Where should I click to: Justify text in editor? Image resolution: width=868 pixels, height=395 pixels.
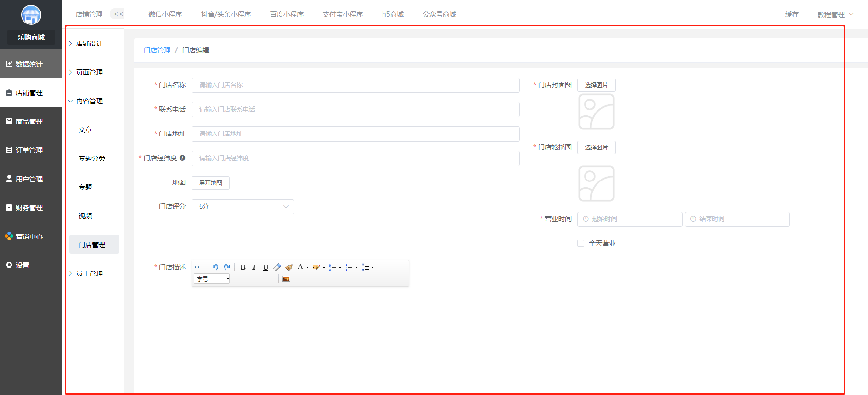coord(271,279)
